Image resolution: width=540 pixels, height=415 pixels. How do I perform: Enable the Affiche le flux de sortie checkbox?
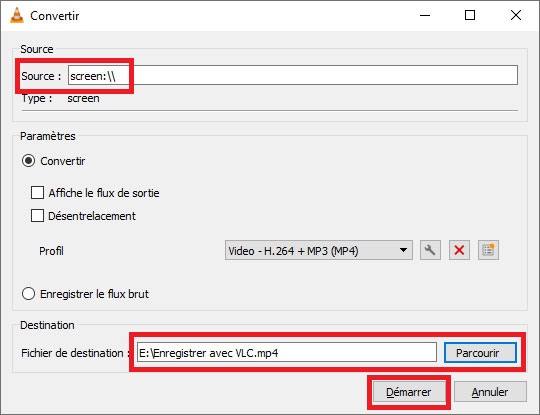click(x=37, y=193)
